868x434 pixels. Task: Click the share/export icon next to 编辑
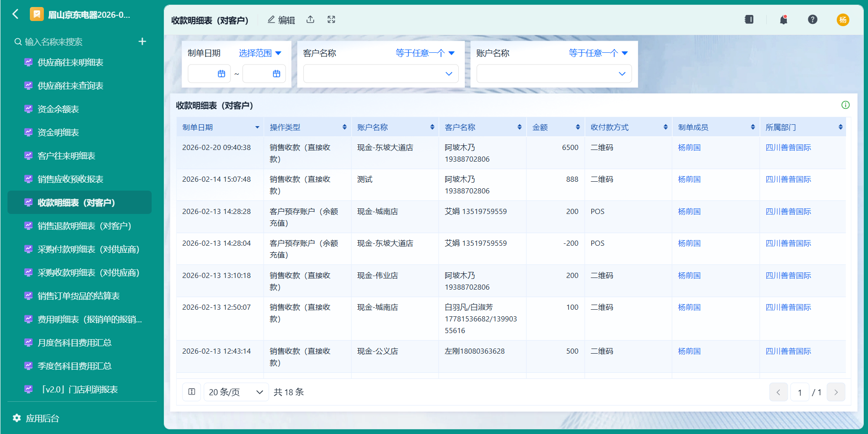pyautogui.click(x=310, y=20)
